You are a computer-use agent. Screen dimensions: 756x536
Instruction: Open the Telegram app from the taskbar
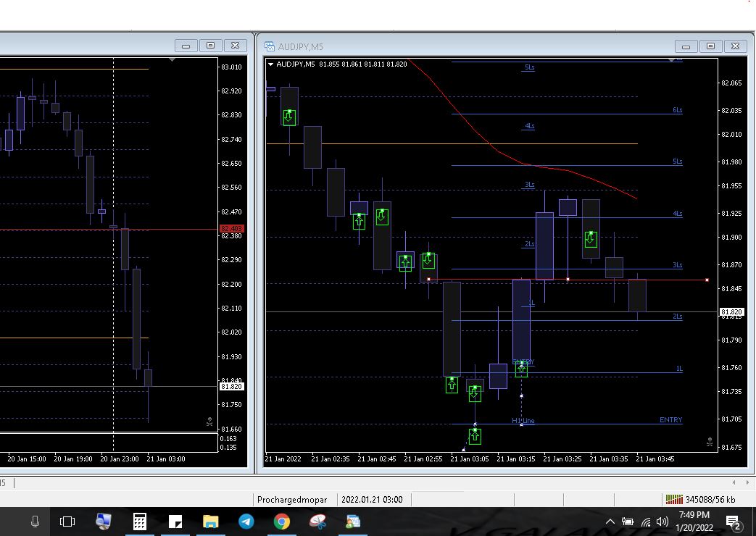tap(246, 521)
